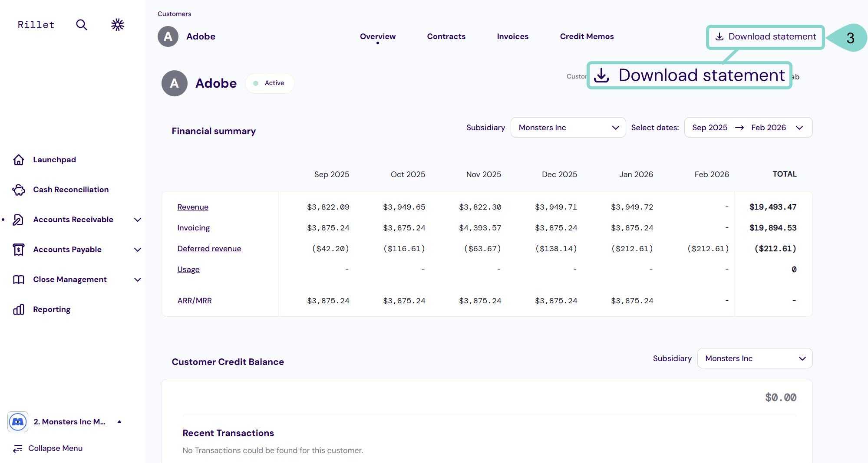The width and height of the screenshot is (868, 463).
Task: Click the Accounts Payable receipt icon
Action: pos(19,250)
